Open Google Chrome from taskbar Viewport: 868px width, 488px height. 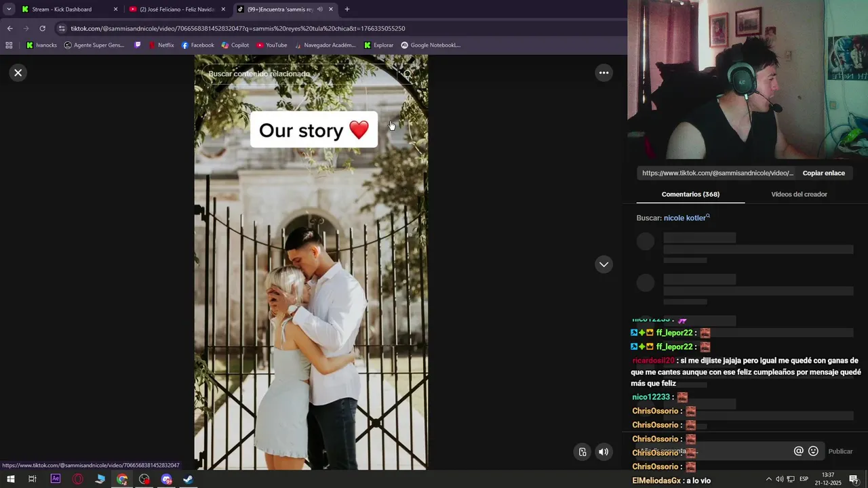[x=122, y=479]
